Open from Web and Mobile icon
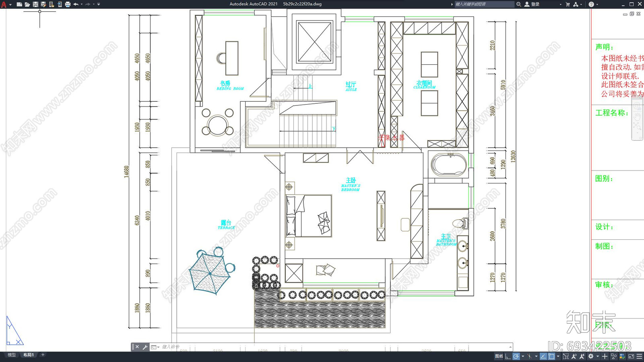This screenshot has width=644, height=362. [x=52, y=4]
